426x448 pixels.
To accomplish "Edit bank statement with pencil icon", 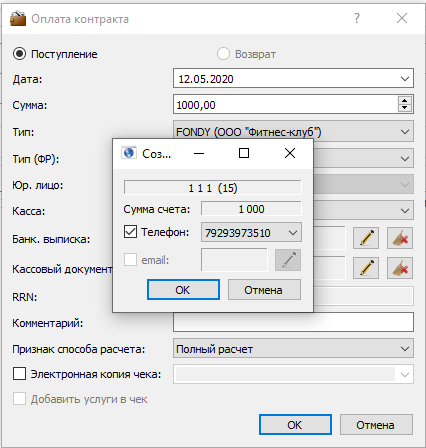I will [x=366, y=238].
